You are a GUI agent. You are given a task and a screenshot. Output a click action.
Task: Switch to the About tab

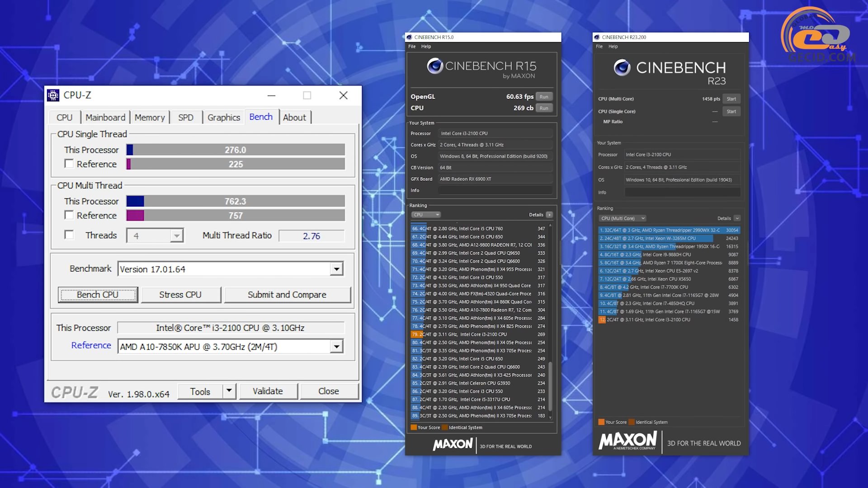pos(295,117)
